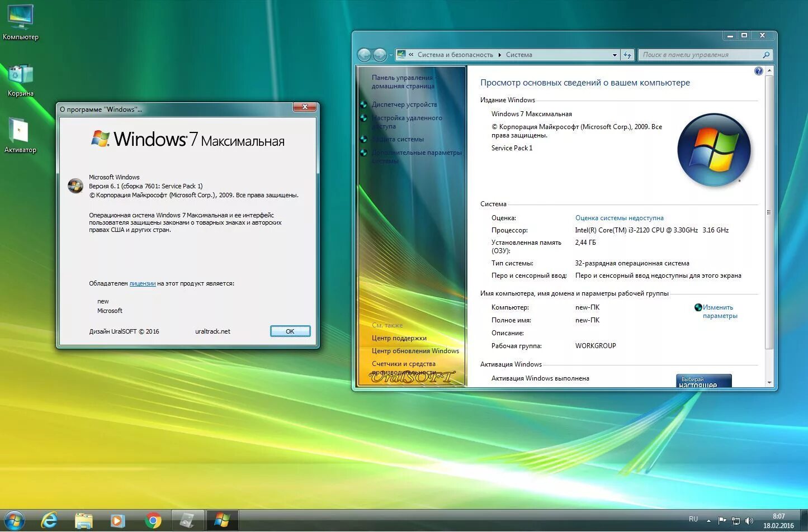Minimize the System control panel window

pyautogui.click(x=730, y=35)
